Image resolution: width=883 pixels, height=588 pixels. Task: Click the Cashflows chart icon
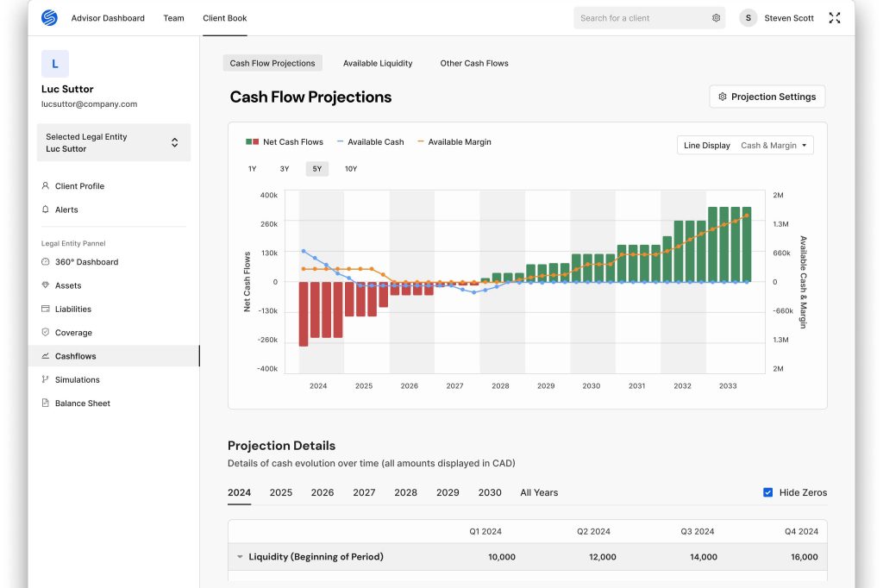click(x=46, y=356)
